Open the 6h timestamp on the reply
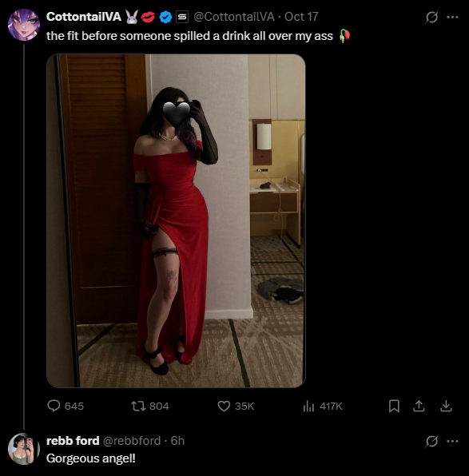The image size is (469, 476). [177, 441]
